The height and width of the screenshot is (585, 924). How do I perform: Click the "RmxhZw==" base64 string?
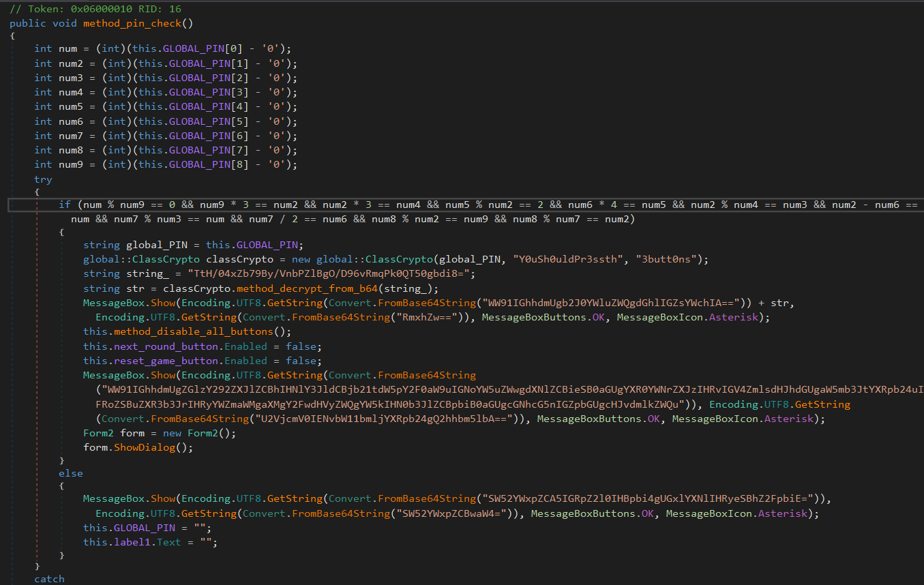pos(439,317)
